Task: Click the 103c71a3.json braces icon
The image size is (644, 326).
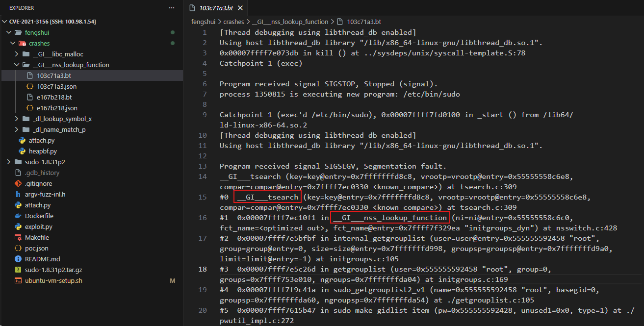Action: pos(30,86)
